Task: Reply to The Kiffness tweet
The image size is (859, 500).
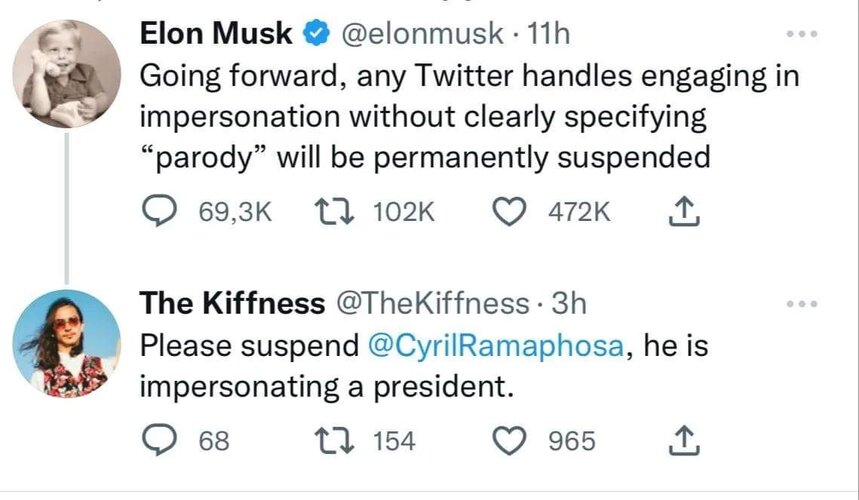Action: pyautogui.click(x=159, y=441)
